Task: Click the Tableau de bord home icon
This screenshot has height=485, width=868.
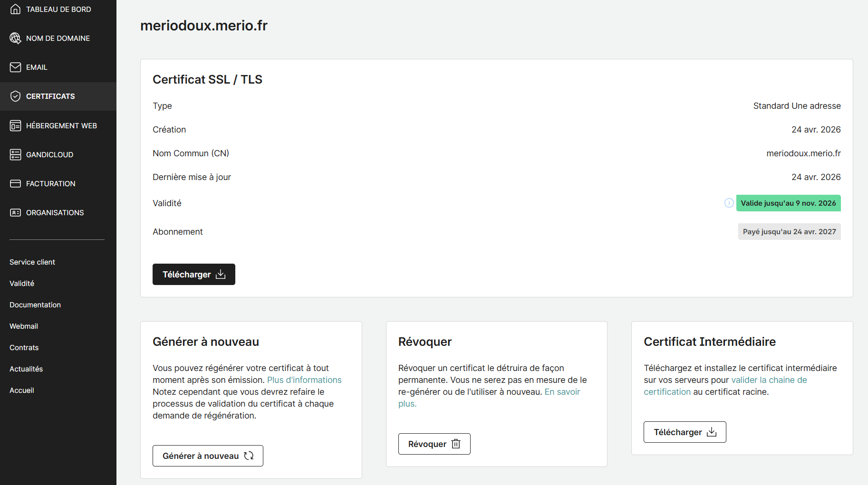Action: pos(15,10)
